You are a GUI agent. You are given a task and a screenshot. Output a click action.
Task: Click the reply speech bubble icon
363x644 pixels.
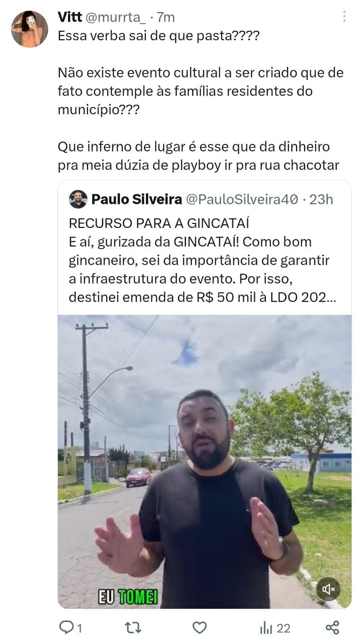point(66,627)
